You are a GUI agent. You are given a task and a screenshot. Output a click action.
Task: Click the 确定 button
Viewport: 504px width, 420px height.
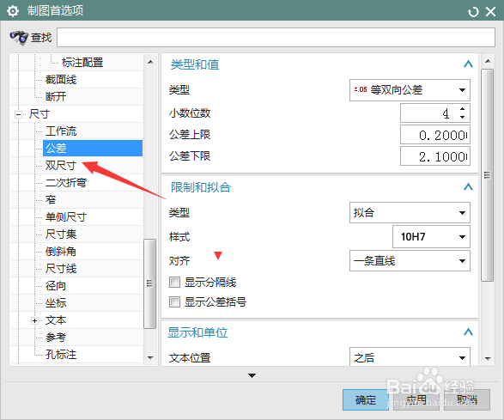pos(366,399)
